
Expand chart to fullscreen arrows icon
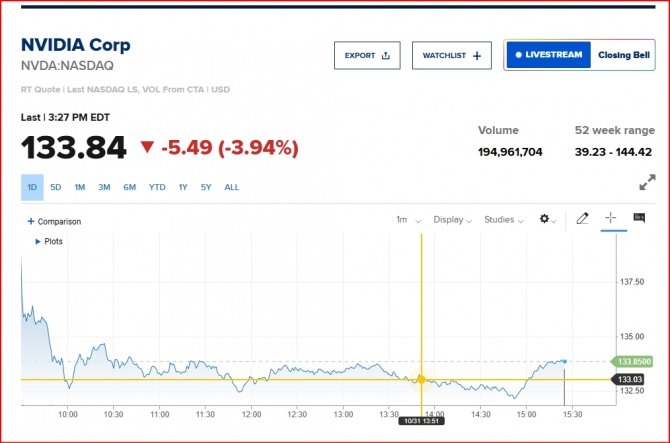tap(647, 182)
